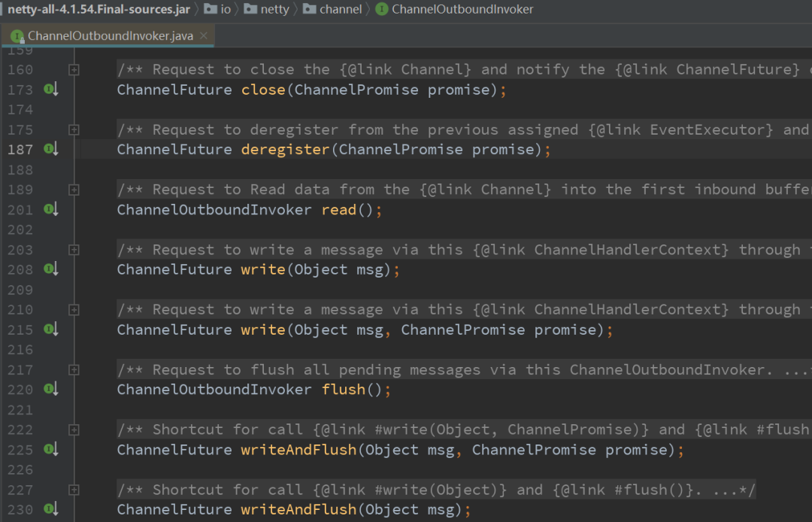812x522 pixels.
Task: Close the ChannelOutboundInvoker.java tab
Action: coord(204,36)
